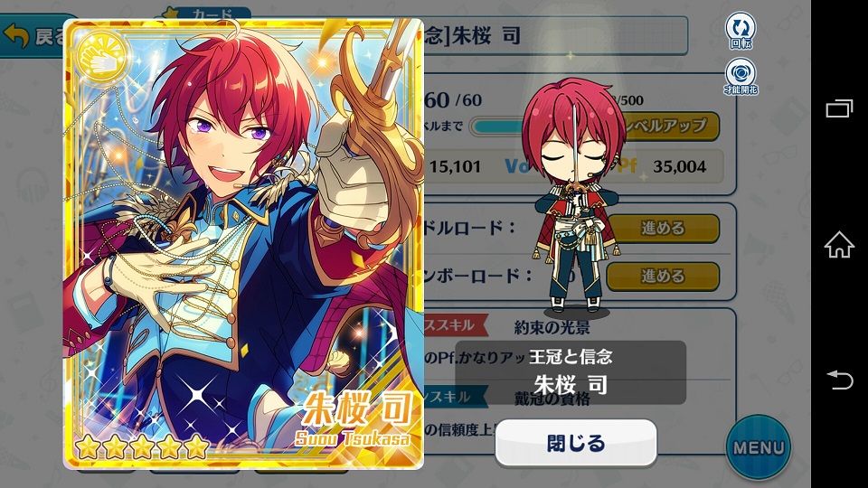
Task: Go back with the 戻る arrow
Action: (33, 36)
